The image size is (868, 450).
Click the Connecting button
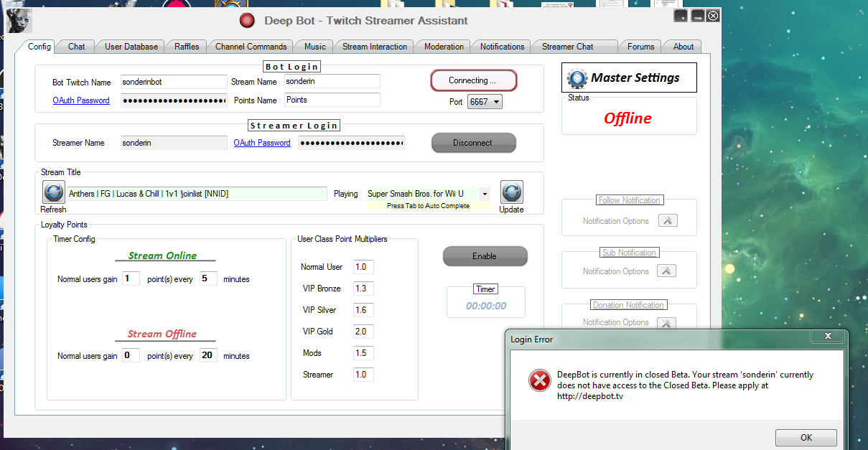(x=473, y=80)
